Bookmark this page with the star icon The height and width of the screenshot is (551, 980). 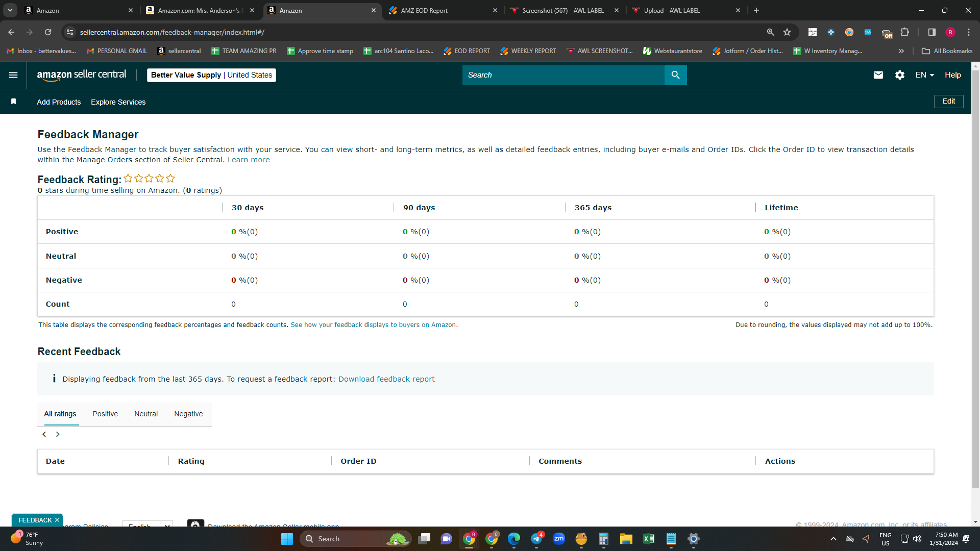point(787,32)
